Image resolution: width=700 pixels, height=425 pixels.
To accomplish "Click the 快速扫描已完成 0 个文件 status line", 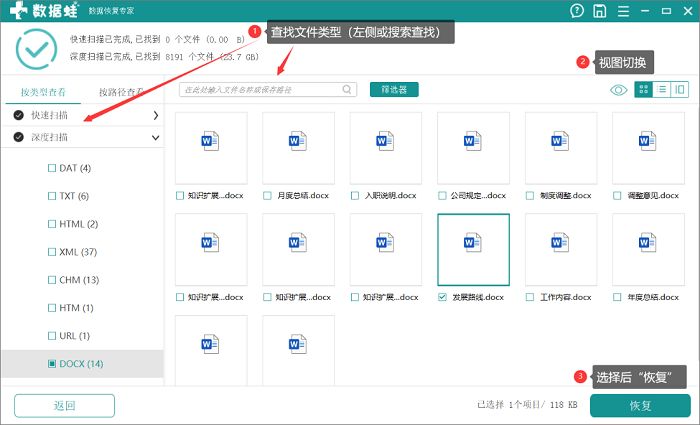I will point(158,39).
